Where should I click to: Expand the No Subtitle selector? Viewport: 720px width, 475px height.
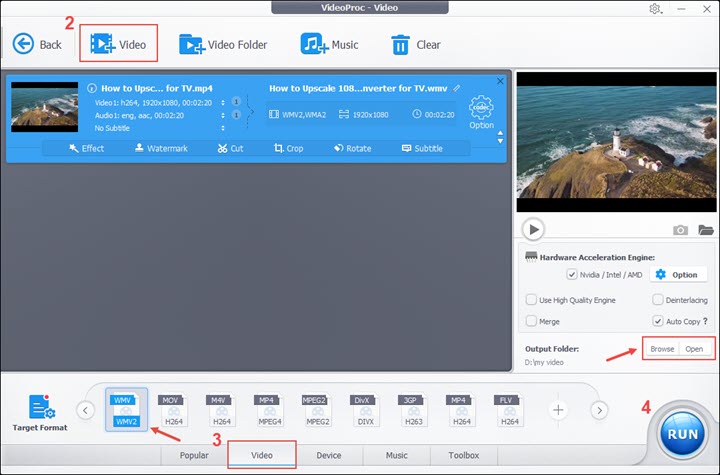point(223,128)
